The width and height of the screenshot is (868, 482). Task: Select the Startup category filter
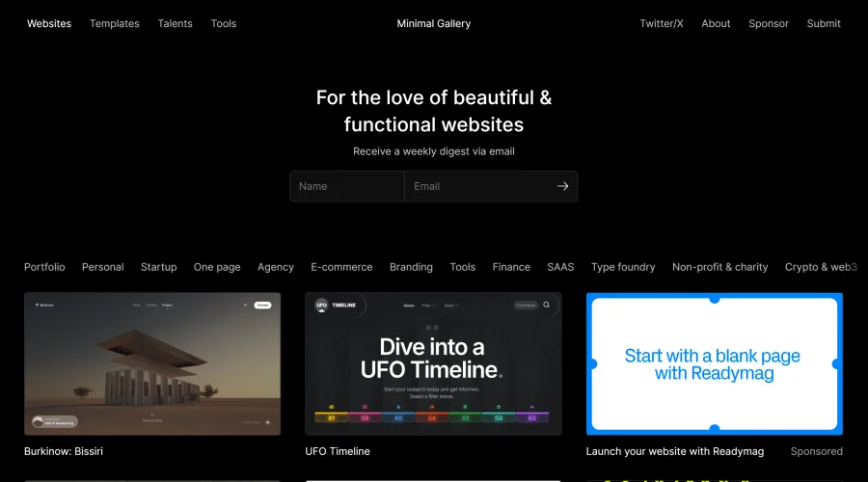159,267
